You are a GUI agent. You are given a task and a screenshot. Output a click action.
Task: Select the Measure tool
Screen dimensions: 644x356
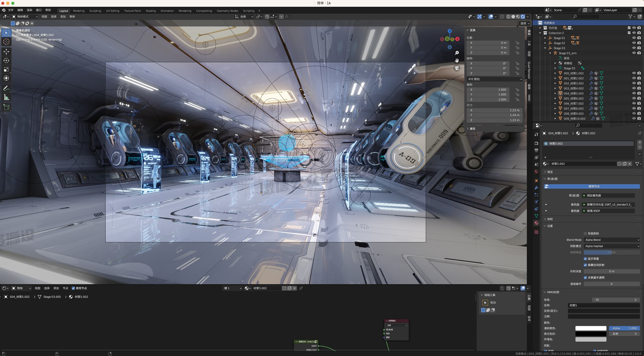[x=6, y=97]
